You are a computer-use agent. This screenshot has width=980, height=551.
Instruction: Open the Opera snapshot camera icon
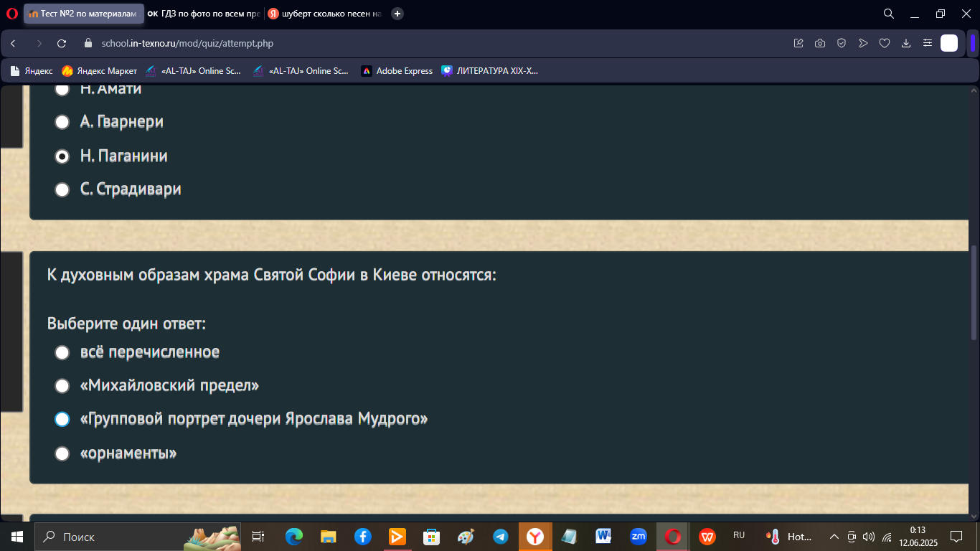tap(820, 44)
